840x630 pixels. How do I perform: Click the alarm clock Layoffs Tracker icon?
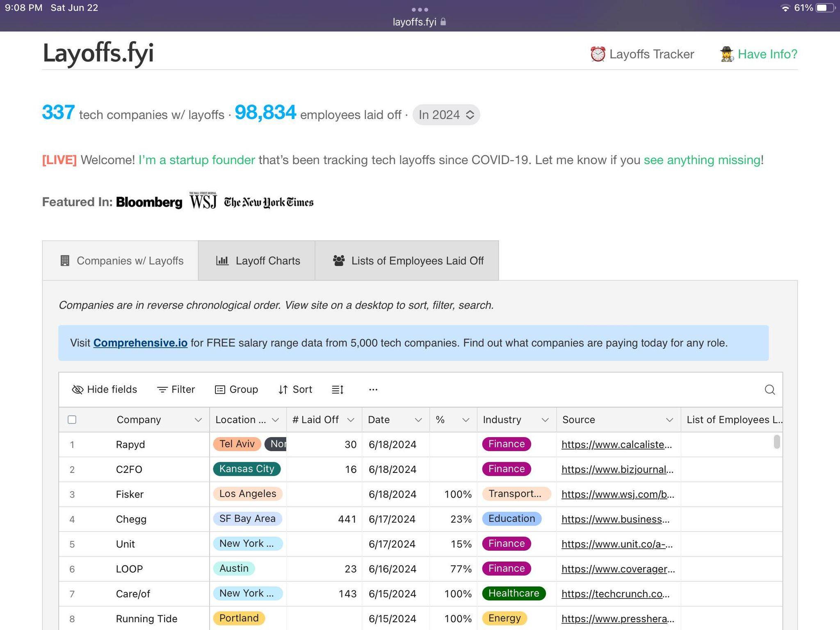[x=598, y=54]
